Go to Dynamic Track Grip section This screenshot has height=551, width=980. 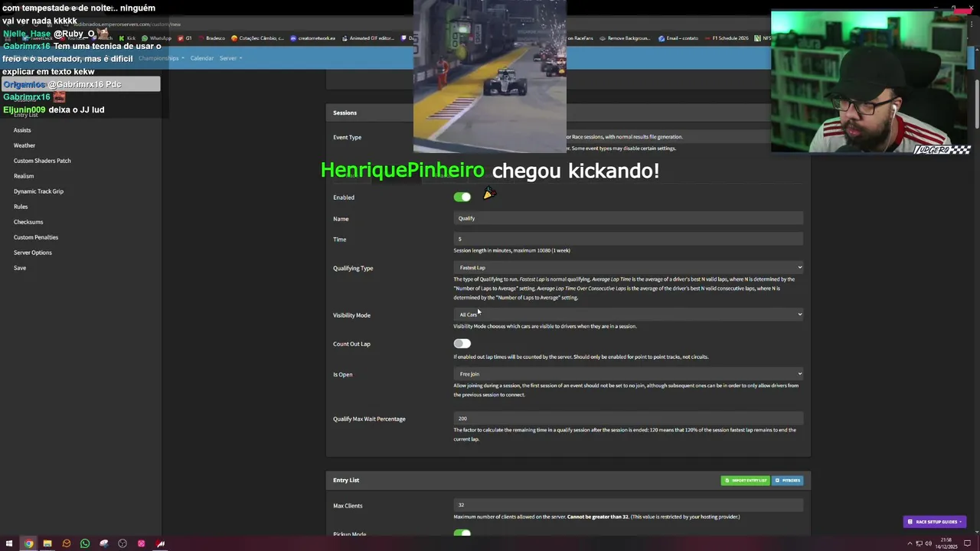[x=38, y=191]
